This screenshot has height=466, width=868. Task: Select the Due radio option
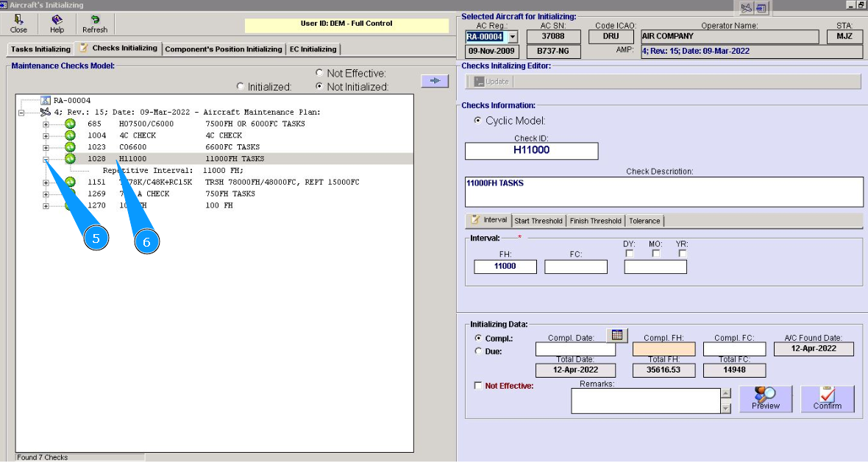point(479,352)
